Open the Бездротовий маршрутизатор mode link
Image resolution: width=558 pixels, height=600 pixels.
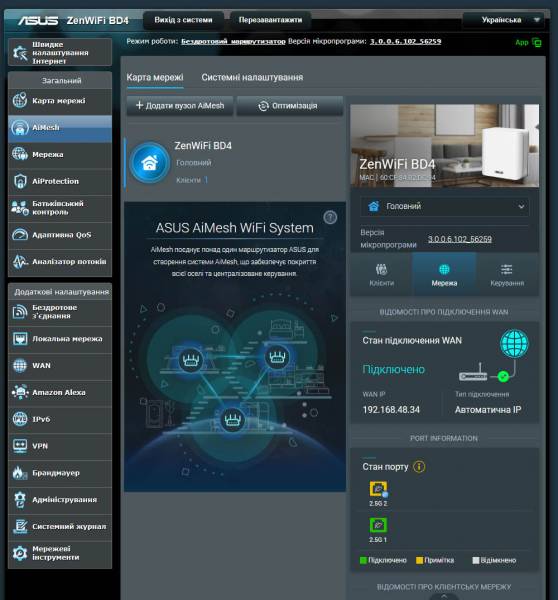pos(233,41)
